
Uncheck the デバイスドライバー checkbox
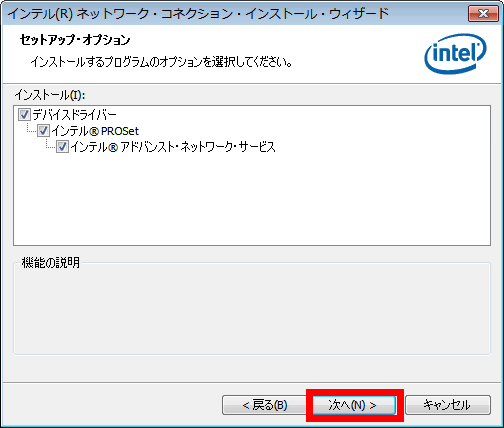pyautogui.click(x=24, y=115)
